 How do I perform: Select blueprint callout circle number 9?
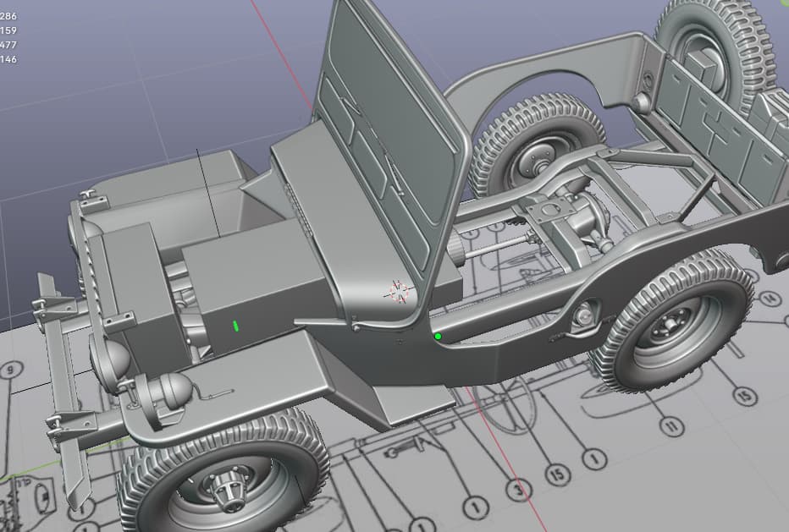tap(10, 370)
